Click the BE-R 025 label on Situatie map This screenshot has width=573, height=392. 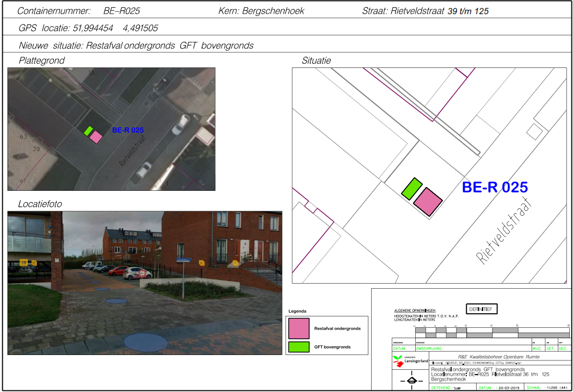pyautogui.click(x=495, y=188)
